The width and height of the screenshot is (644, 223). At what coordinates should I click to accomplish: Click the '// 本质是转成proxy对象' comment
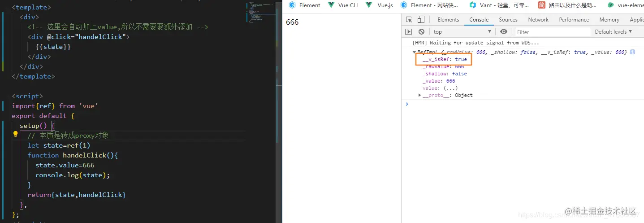[69, 136]
